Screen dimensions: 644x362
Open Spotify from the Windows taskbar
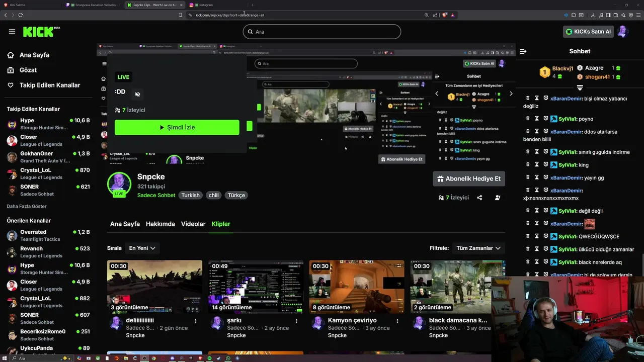(x=209, y=358)
